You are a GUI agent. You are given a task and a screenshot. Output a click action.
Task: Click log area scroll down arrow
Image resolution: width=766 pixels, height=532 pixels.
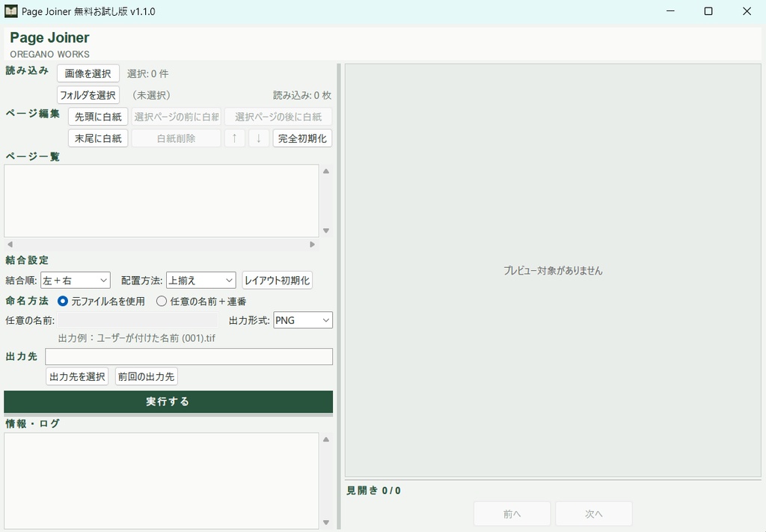tap(326, 523)
